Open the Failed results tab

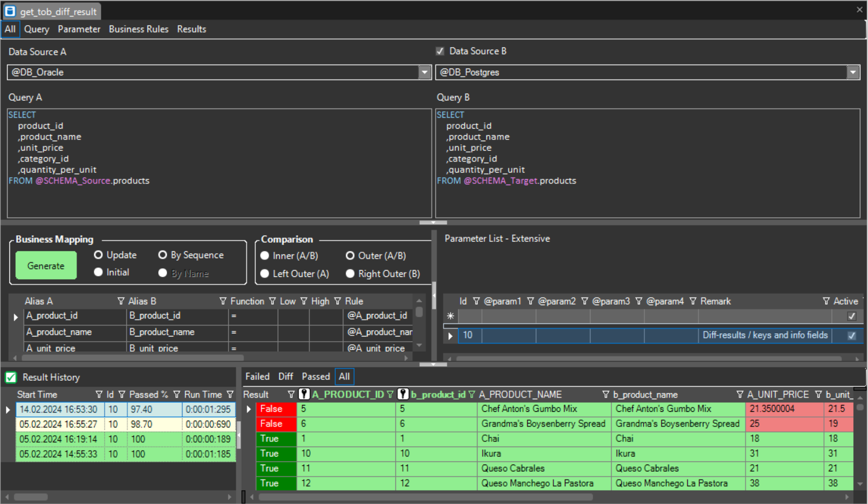click(257, 376)
